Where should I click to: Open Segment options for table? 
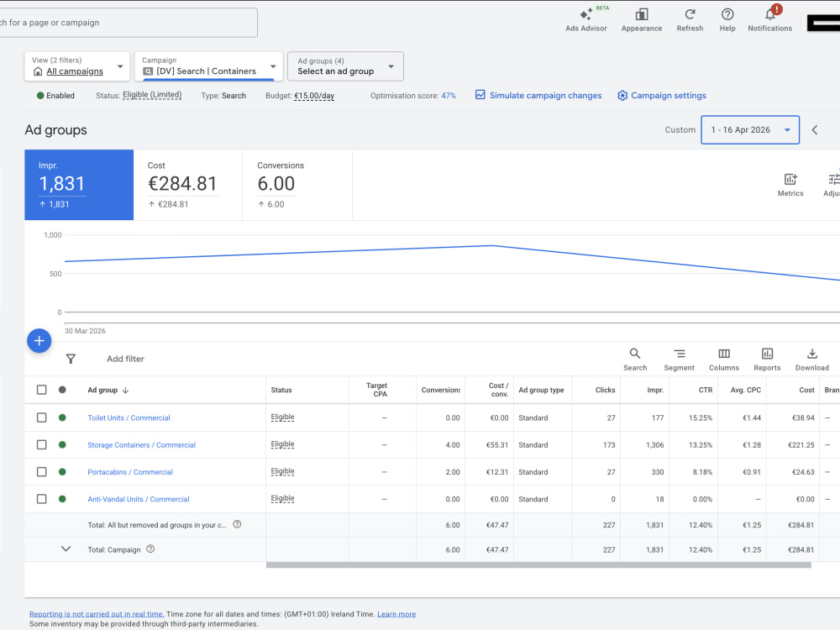[679, 360]
